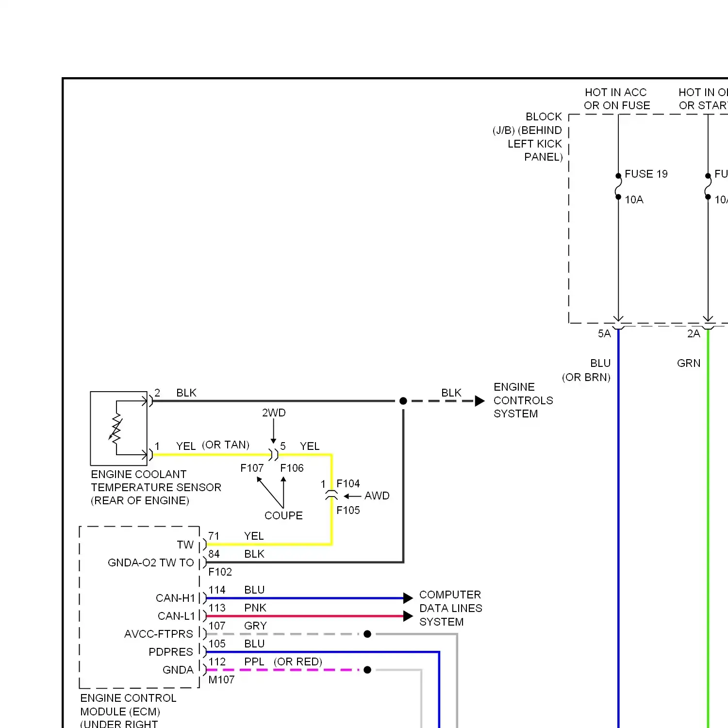Screen dimensions: 728x728
Task: Click the 'GRN' wire color label
Action: click(x=689, y=363)
